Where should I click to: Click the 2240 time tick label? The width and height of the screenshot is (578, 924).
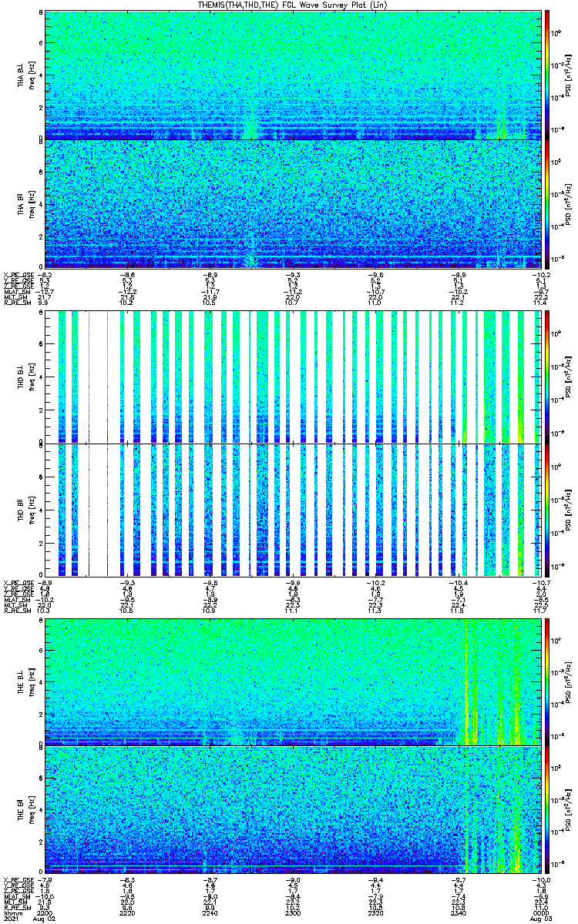click(x=210, y=914)
